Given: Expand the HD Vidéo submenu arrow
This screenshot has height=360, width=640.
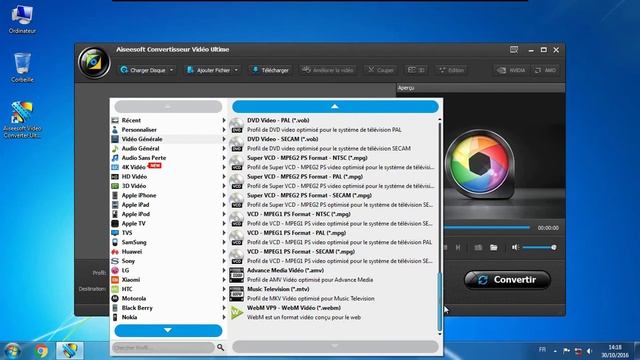Looking at the screenshot, I should click(224, 177).
